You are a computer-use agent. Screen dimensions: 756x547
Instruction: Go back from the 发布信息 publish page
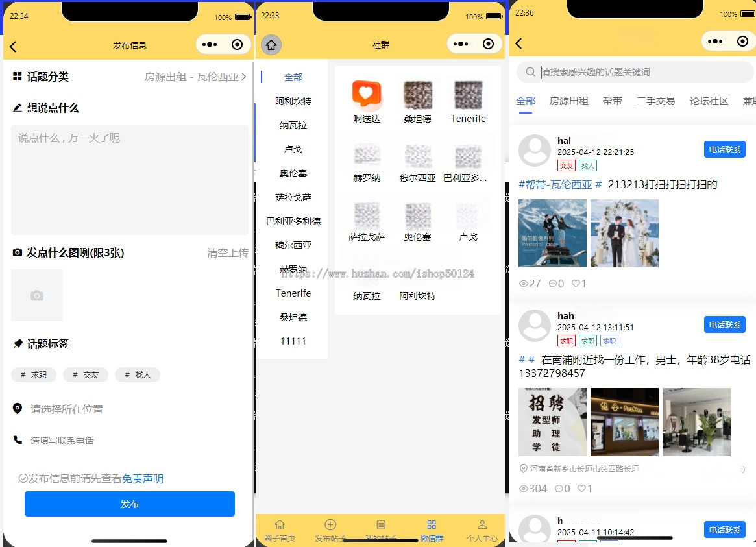(13, 47)
